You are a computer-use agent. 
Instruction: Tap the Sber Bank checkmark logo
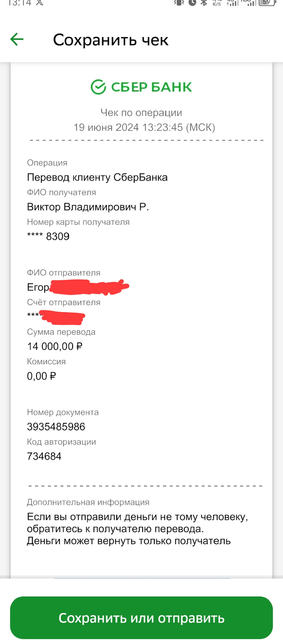point(98,87)
